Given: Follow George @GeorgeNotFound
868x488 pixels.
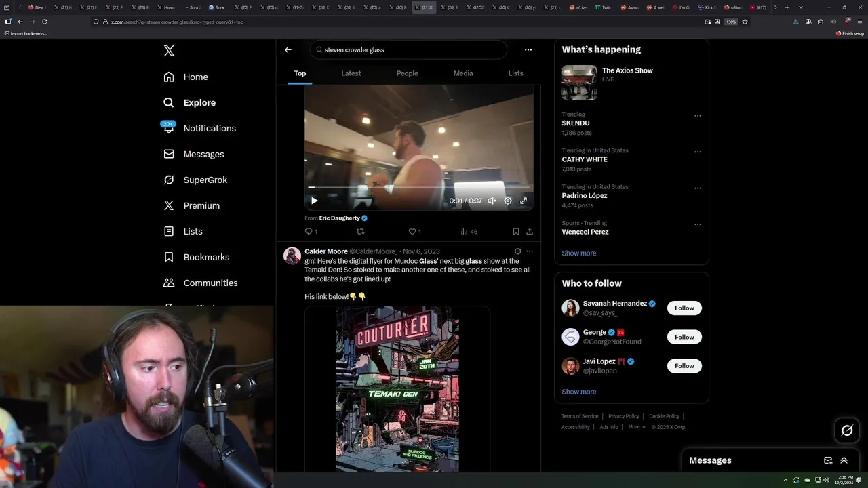Looking at the screenshot, I should [684, 337].
